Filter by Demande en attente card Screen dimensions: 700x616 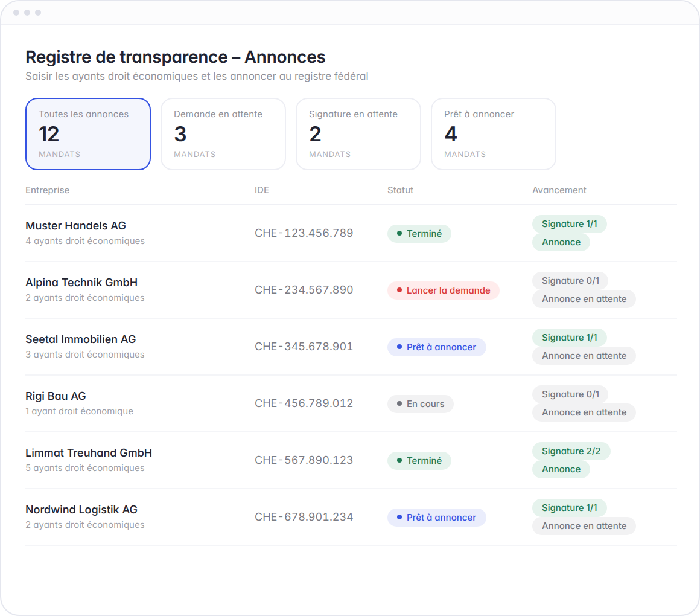tap(223, 134)
